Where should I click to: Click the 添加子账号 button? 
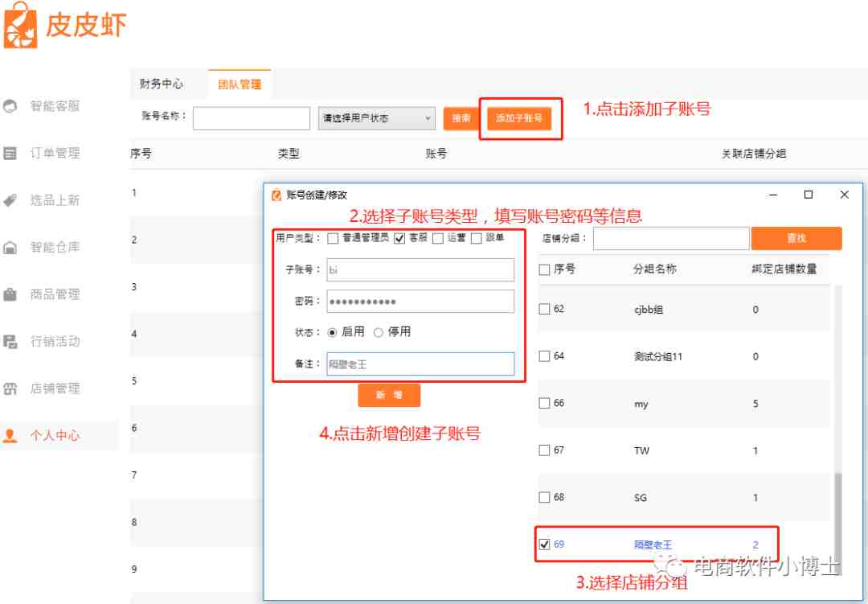tap(518, 118)
